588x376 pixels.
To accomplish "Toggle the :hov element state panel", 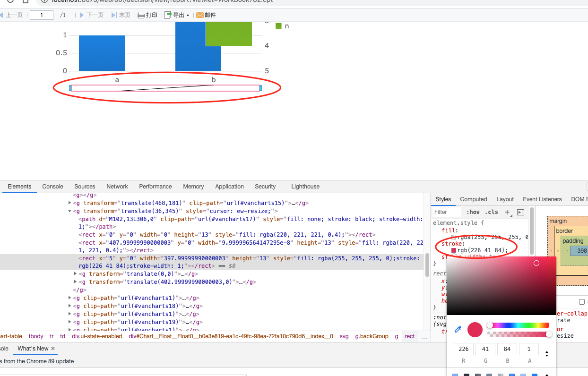I will coord(473,212).
